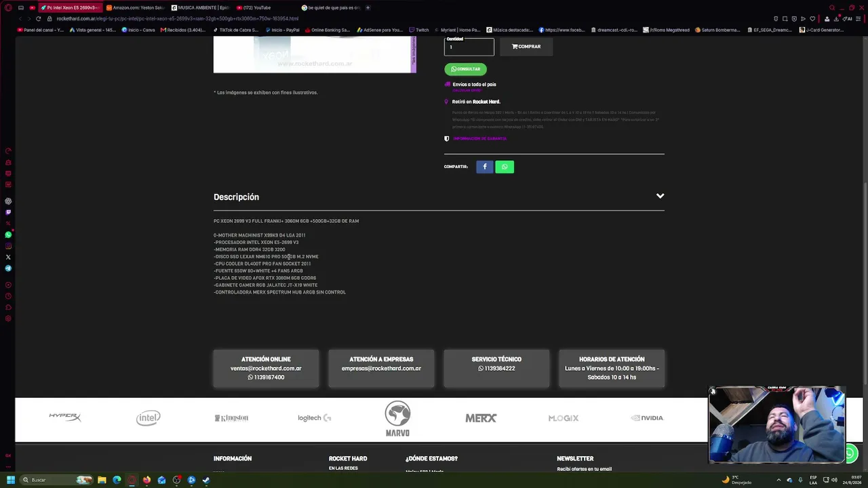Open the Opera easy setup menu icon
868x488 pixels.
tap(858, 18)
